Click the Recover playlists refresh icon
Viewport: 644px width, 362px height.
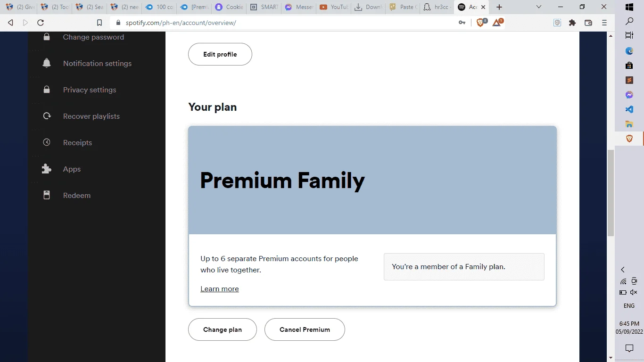(47, 116)
